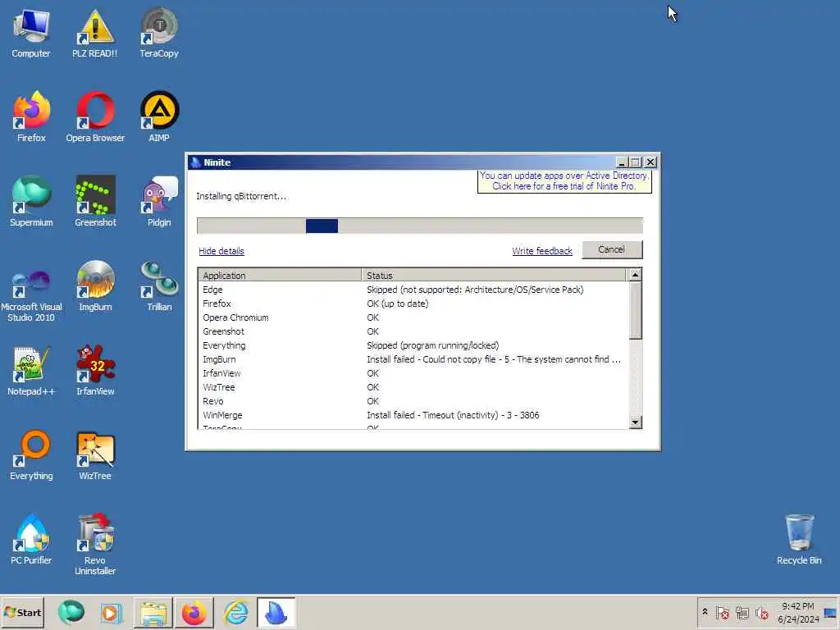Select the Greenshot row in Ninite list

tap(413, 331)
